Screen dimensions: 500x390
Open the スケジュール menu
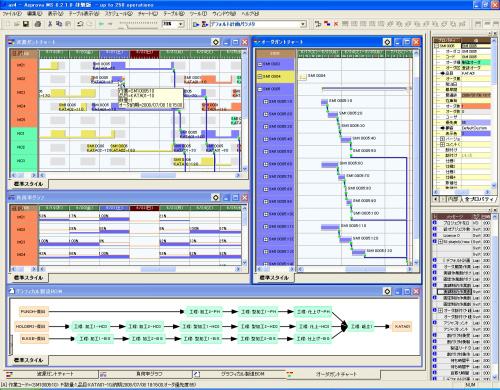pyautogui.click(x=119, y=14)
